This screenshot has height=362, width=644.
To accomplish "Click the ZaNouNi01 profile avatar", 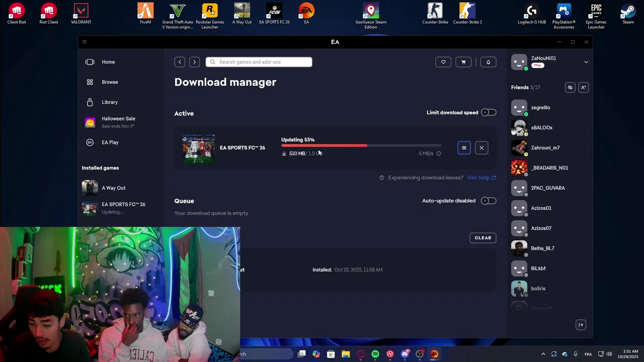I will (x=519, y=62).
